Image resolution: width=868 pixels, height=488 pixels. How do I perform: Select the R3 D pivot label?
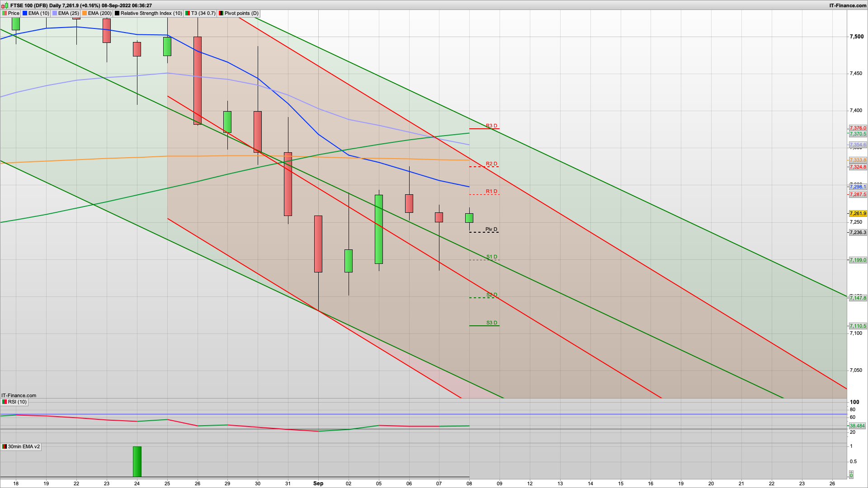491,126
